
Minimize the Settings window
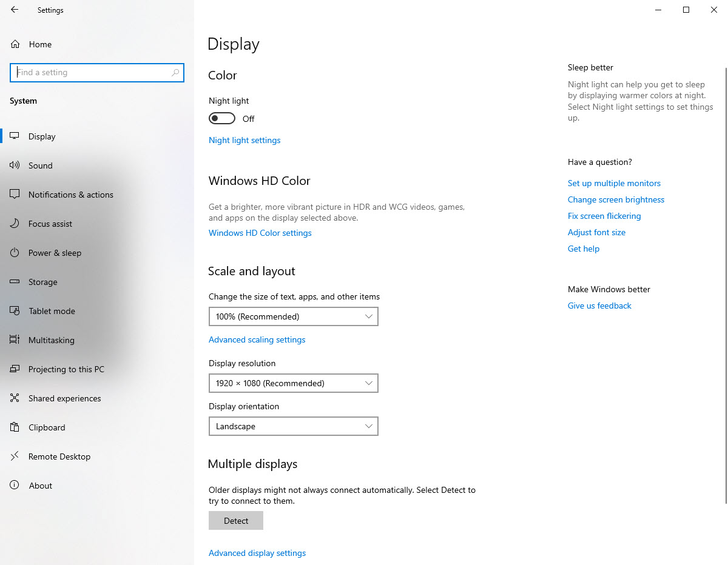point(658,10)
